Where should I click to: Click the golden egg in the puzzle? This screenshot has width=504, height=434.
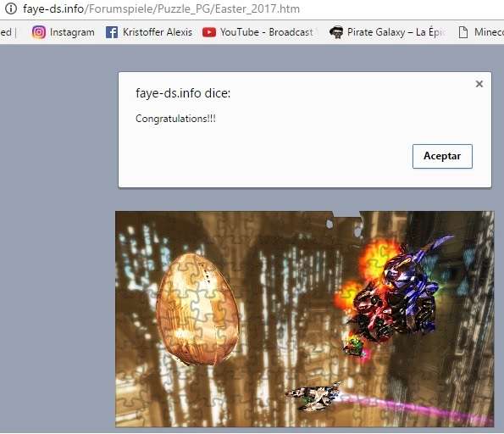coord(197,309)
